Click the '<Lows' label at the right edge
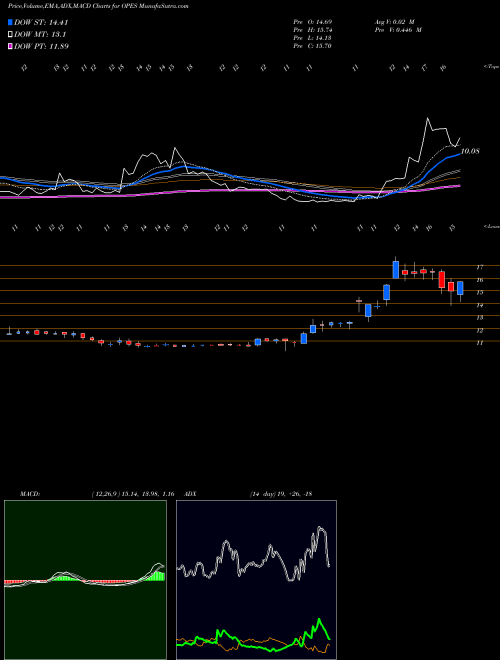 click(x=491, y=226)
